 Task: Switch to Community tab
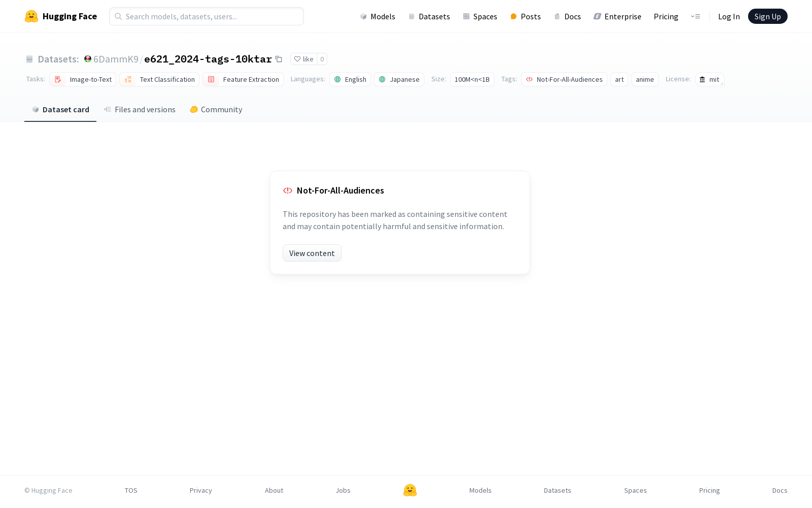(216, 109)
